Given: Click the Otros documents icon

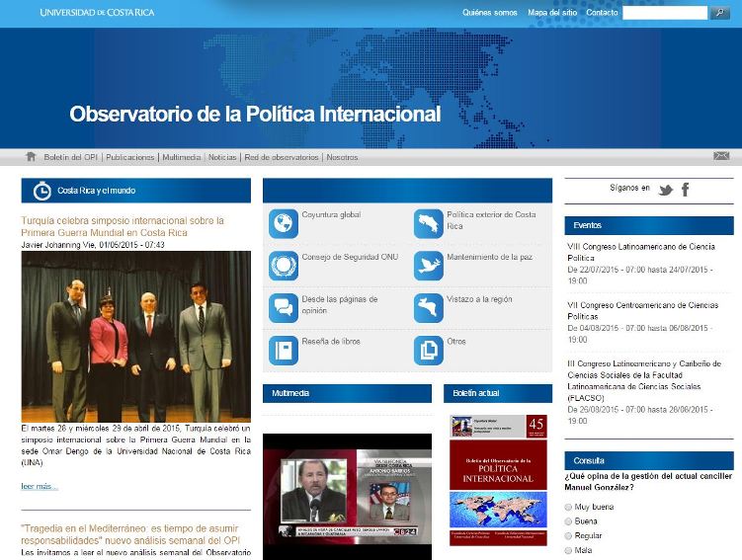Looking at the screenshot, I should click(x=428, y=350).
